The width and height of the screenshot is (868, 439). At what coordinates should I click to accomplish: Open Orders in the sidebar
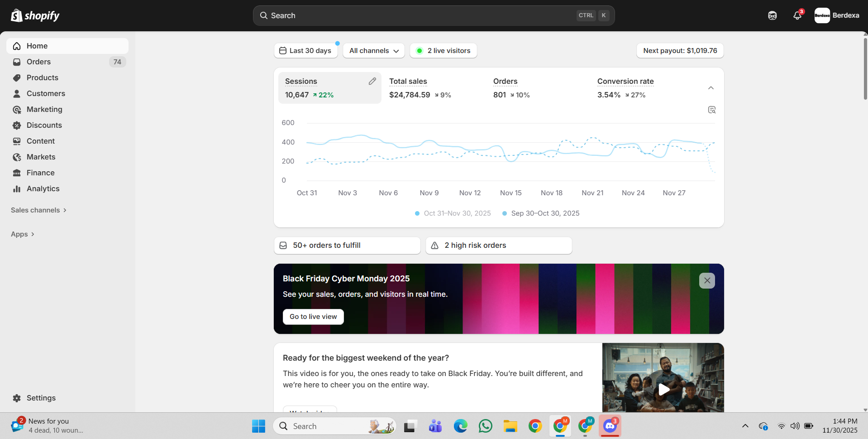click(67, 62)
